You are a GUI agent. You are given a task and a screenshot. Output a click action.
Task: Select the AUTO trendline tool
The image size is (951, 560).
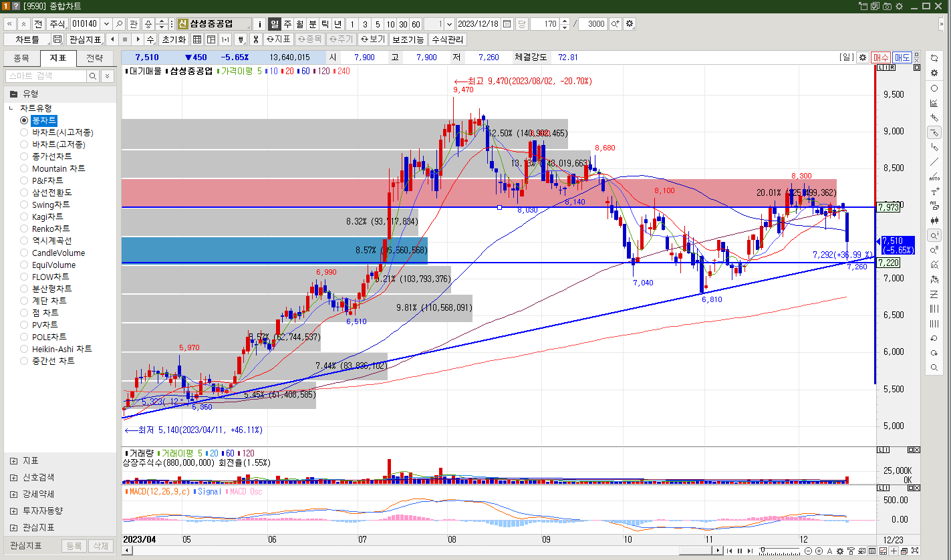click(x=934, y=176)
